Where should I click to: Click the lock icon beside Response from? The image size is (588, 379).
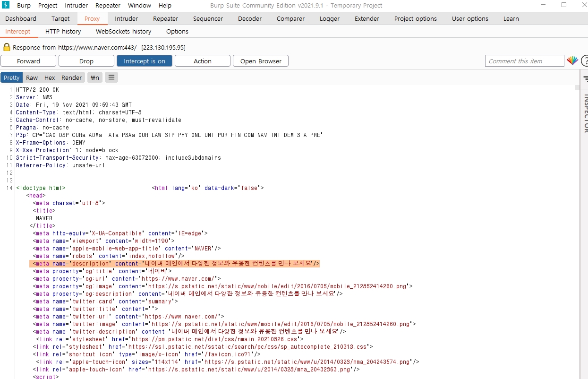click(7, 47)
